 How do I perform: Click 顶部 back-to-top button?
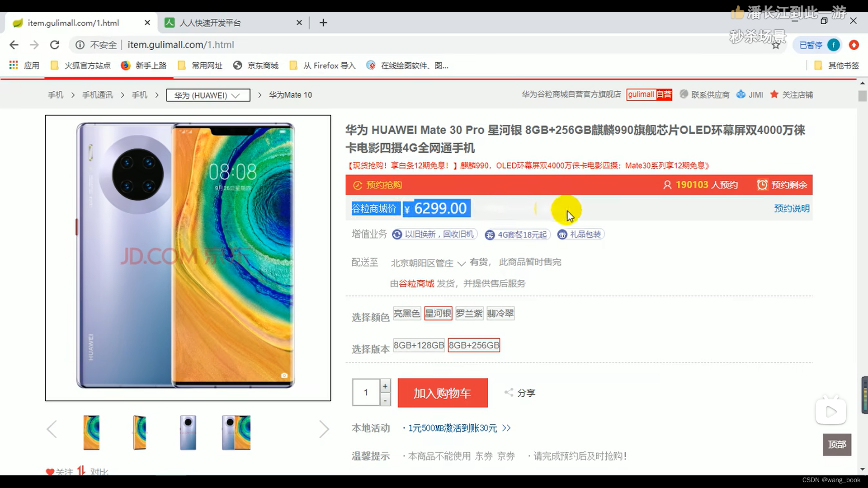click(837, 445)
